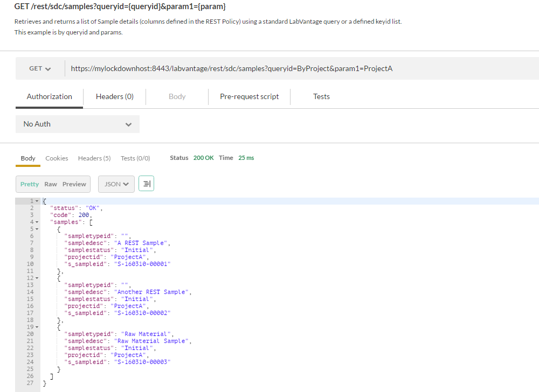
Task: Click sample ID S-160310-00001
Action: (x=142, y=264)
